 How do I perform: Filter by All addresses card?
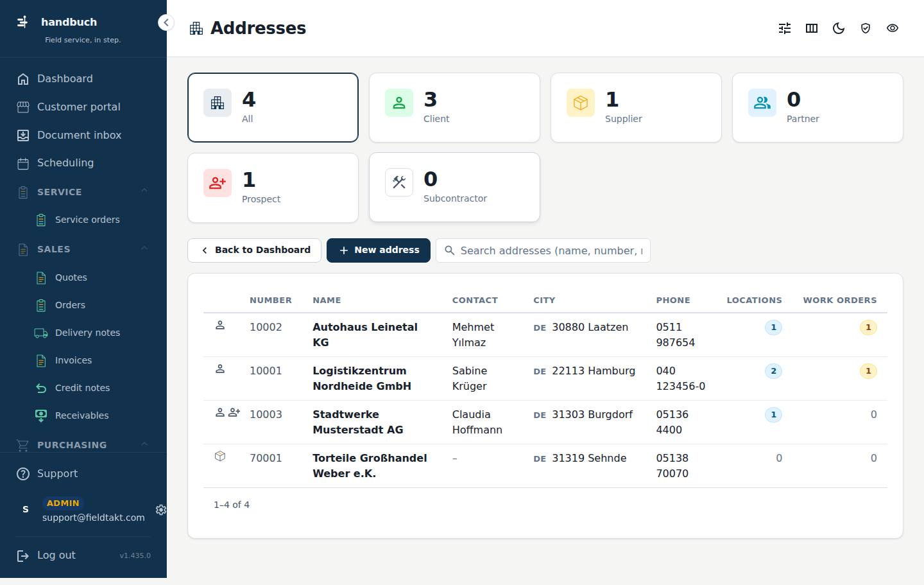(x=273, y=107)
